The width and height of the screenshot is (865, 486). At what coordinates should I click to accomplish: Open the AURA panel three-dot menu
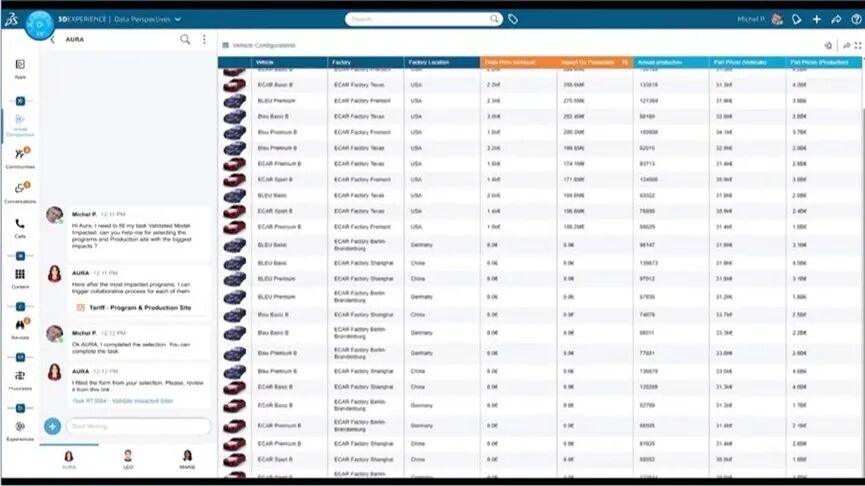(x=204, y=39)
